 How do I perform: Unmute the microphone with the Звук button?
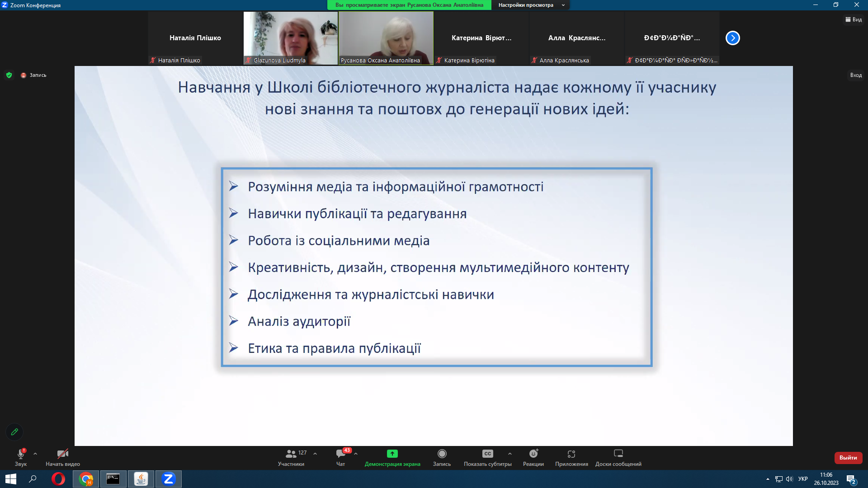click(x=21, y=457)
